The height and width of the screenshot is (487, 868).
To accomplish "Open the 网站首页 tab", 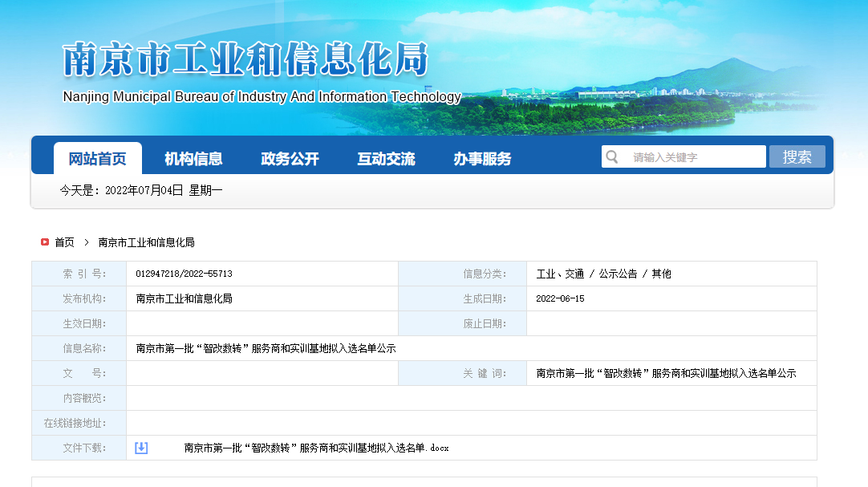I will coord(97,159).
